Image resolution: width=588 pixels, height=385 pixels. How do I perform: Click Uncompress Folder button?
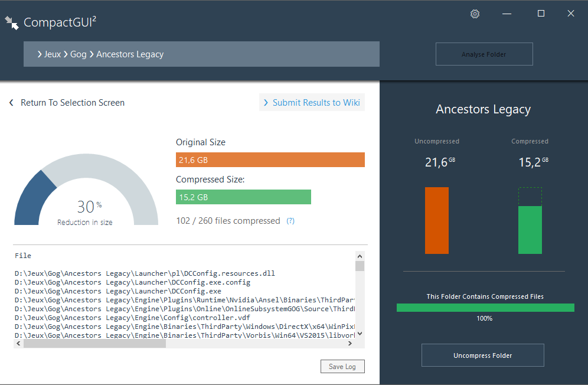483,355
